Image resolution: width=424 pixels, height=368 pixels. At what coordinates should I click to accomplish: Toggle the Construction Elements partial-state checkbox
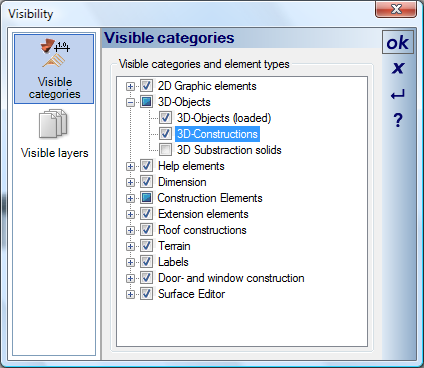click(146, 198)
